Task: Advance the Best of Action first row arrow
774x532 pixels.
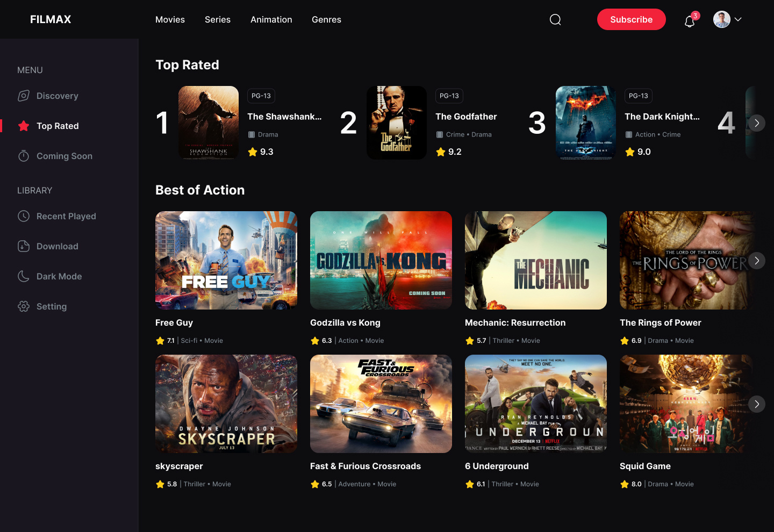Action: click(757, 261)
